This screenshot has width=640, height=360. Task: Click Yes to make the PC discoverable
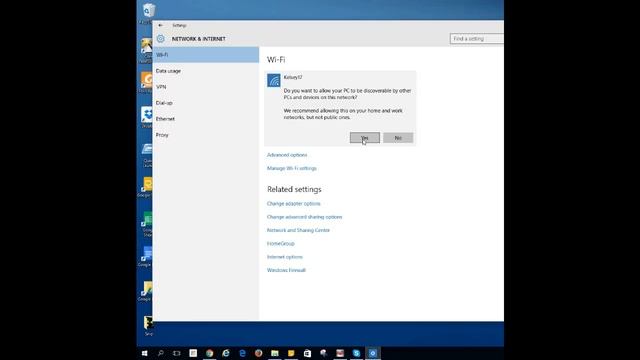[365, 138]
